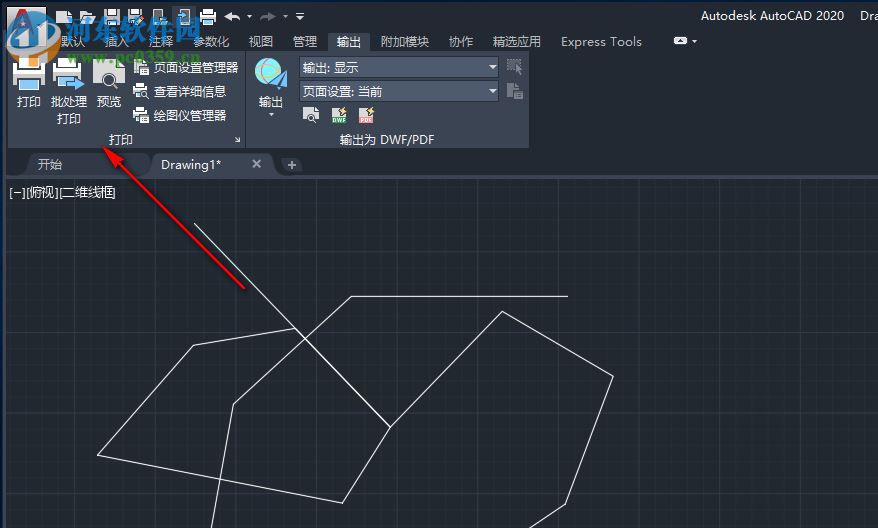This screenshot has width=878, height=528.
Task: Toggle the ribbon minimize button
Action: coord(680,41)
